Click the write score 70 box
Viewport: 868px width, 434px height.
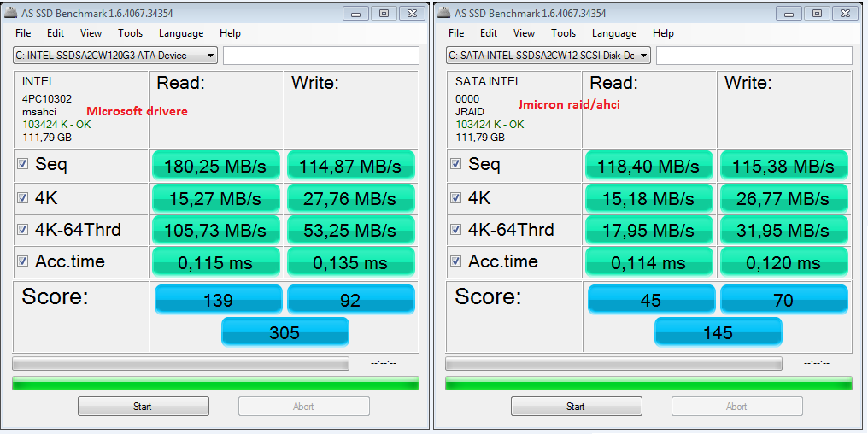[784, 300]
